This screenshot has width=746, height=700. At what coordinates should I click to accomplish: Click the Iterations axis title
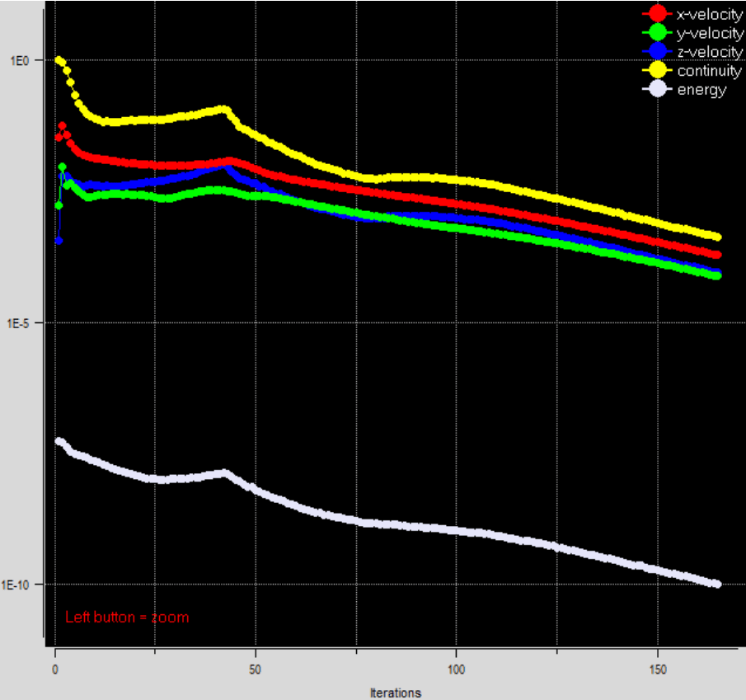pyautogui.click(x=396, y=693)
